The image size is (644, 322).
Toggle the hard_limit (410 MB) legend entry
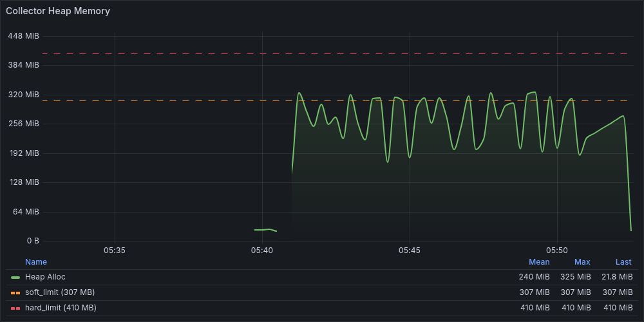tap(61, 308)
